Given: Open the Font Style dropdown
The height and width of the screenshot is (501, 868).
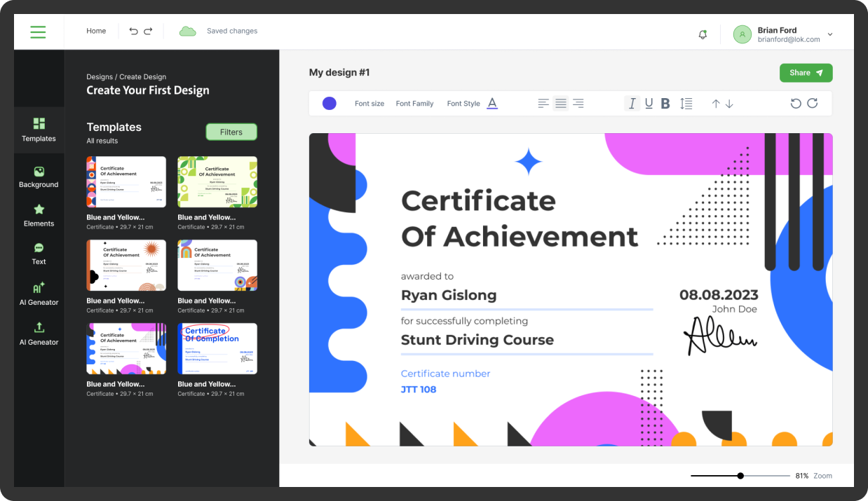Looking at the screenshot, I should pos(463,104).
